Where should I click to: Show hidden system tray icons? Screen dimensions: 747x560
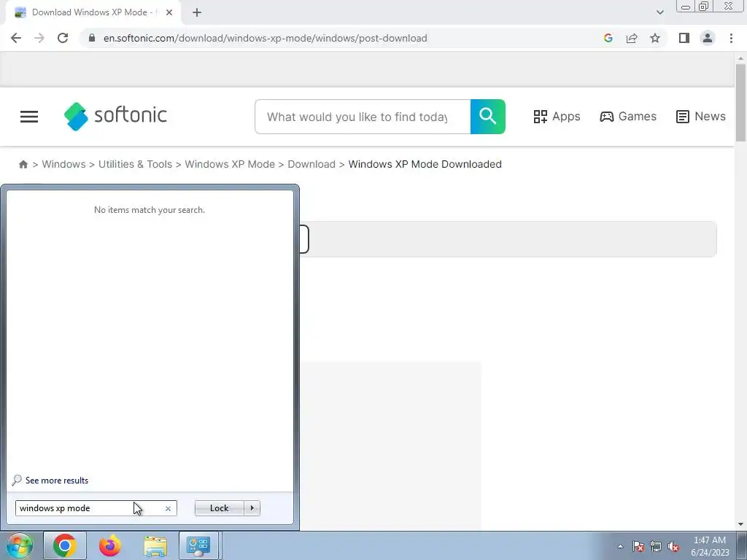click(x=620, y=546)
